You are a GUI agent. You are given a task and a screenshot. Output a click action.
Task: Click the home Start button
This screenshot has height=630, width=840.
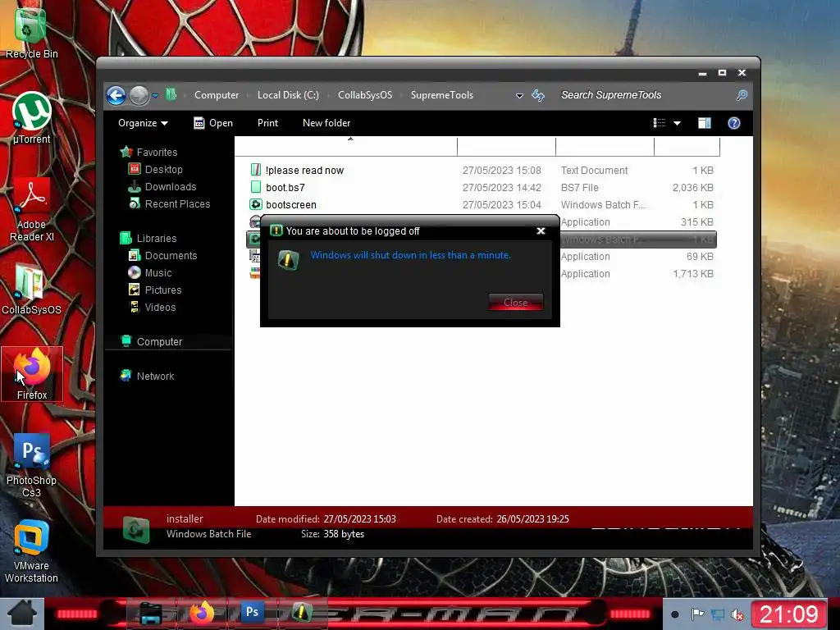(x=21, y=614)
